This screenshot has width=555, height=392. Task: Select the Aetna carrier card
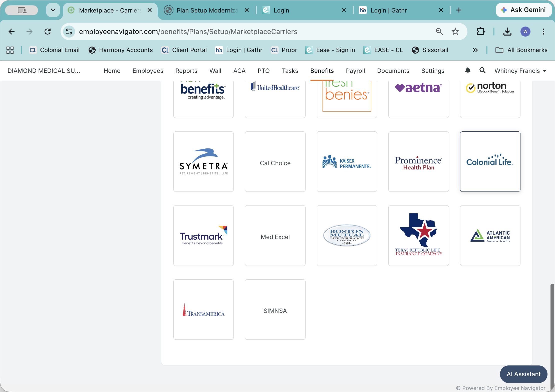(x=419, y=99)
